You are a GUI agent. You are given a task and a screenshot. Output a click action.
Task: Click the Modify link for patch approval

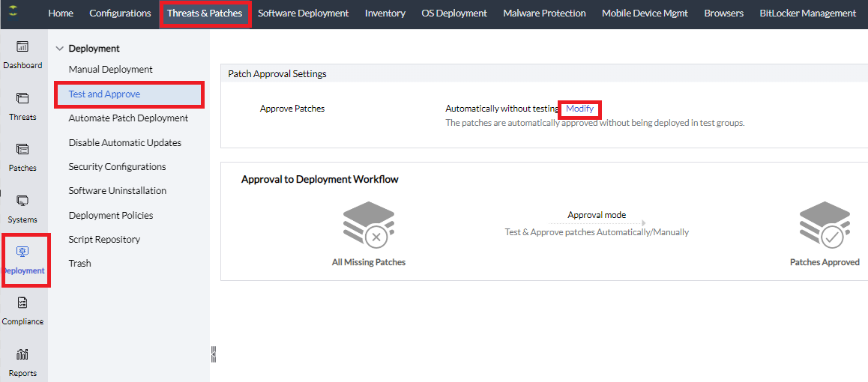coord(579,109)
